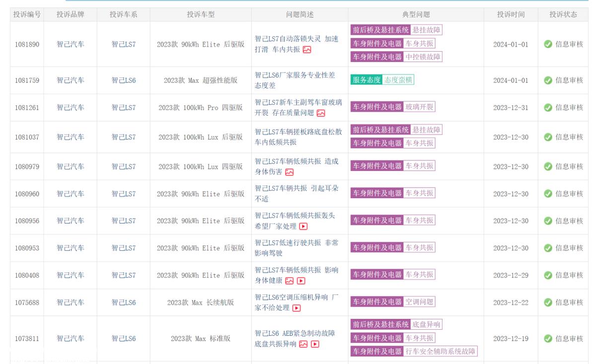The height and width of the screenshot is (364, 596).
Task: Click 底盘异响 tag in last row
Action: [426, 324]
